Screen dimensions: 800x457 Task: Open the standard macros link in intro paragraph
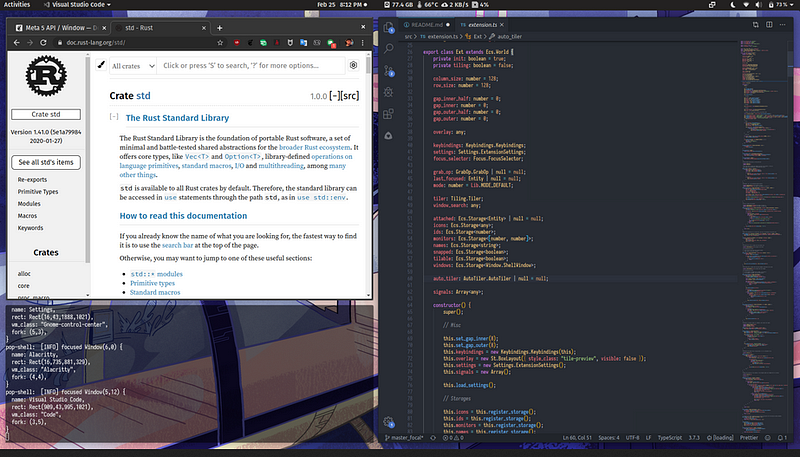pos(206,166)
